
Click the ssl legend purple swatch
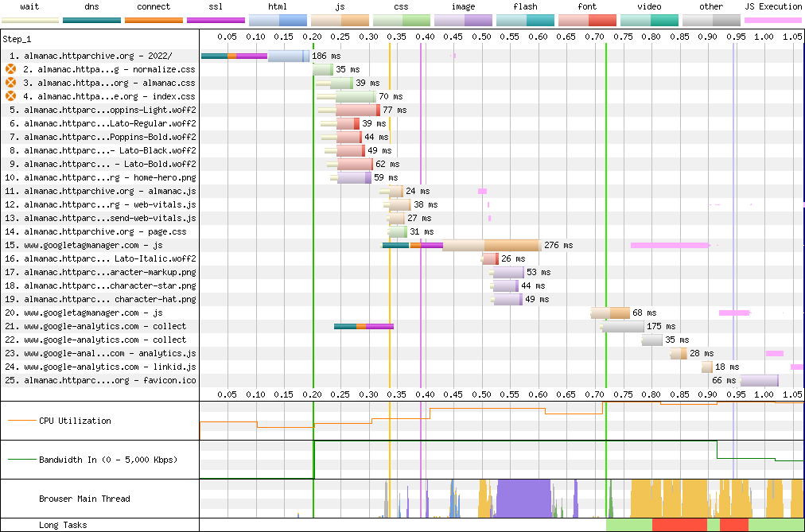(216, 20)
